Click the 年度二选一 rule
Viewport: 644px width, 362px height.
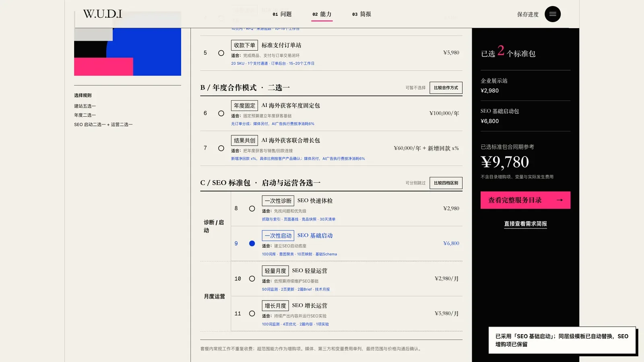pos(85,115)
